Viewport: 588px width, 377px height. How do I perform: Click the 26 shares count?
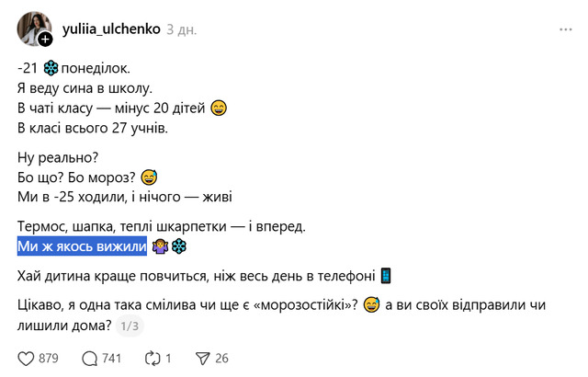(x=221, y=358)
